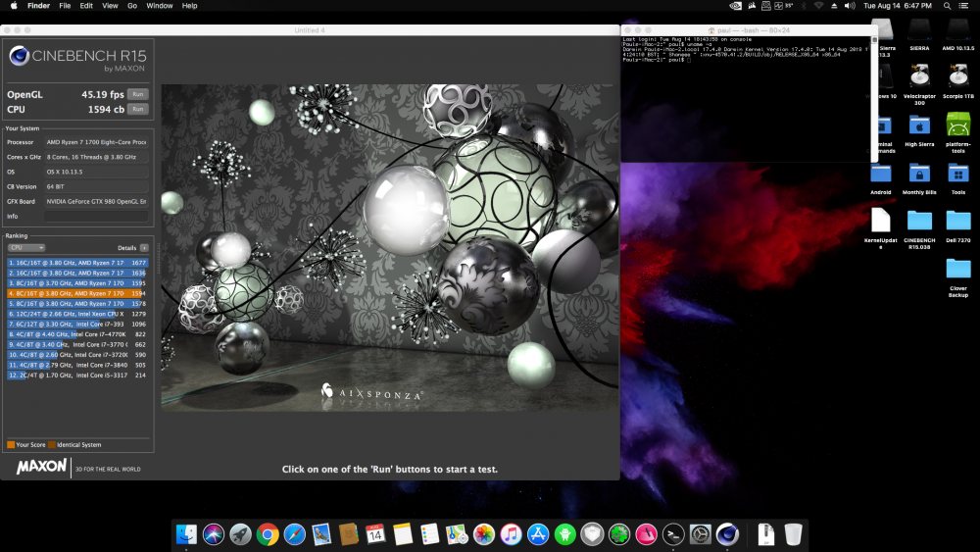
Task: Open the Trash in the Dock
Action: pos(793,534)
